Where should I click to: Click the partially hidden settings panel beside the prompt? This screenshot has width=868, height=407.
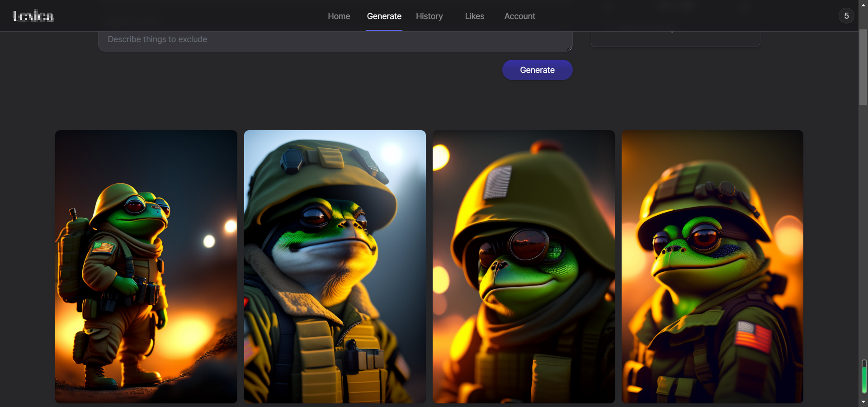[x=675, y=39]
